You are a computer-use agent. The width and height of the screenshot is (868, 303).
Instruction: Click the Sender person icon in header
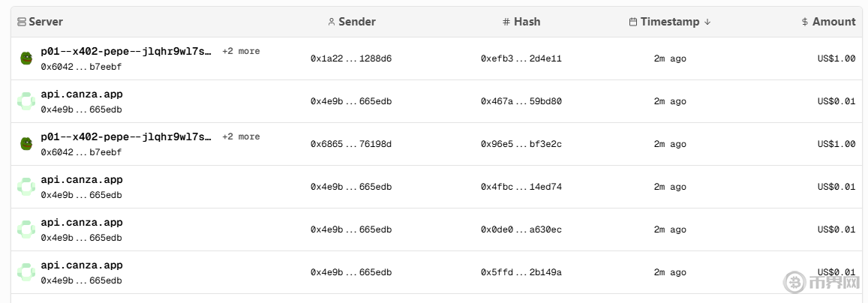click(332, 22)
